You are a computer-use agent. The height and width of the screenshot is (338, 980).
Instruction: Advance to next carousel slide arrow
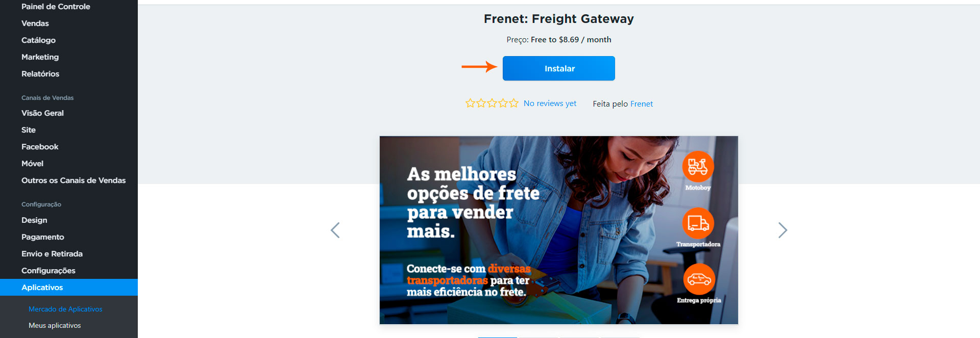tap(782, 230)
